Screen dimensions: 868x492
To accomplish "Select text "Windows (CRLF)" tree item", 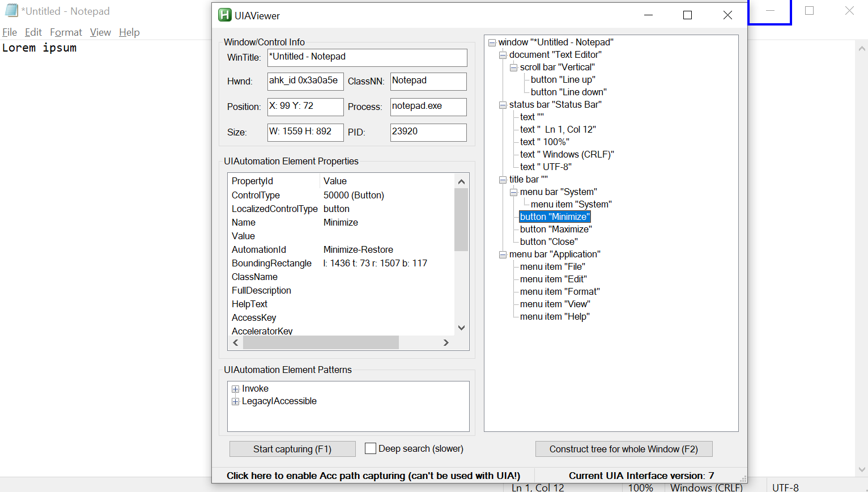I will (x=567, y=154).
